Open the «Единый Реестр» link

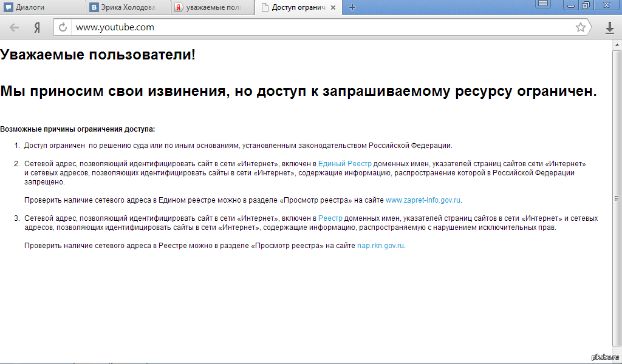click(x=344, y=164)
